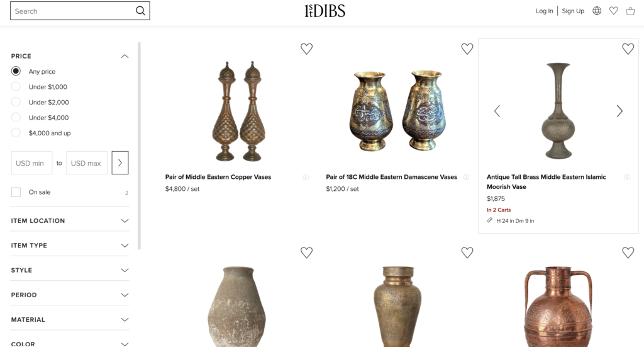Save the 18C Damascene Vases with heart

pyautogui.click(x=467, y=49)
